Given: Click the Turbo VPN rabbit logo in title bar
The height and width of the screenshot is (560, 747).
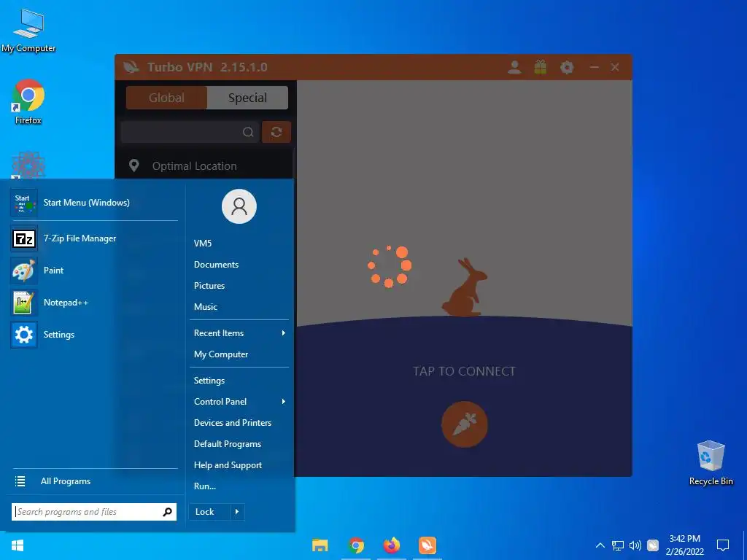Looking at the screenshot, I should 131,67.
